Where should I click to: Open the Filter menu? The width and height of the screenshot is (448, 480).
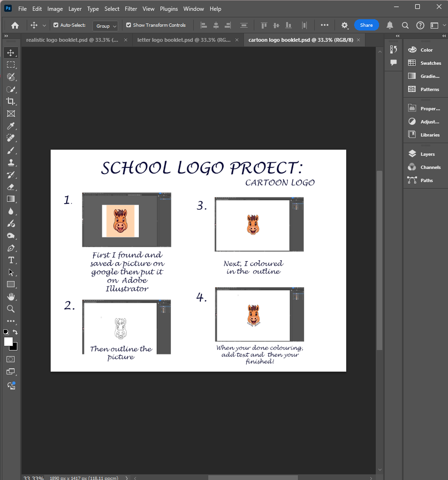131,9
